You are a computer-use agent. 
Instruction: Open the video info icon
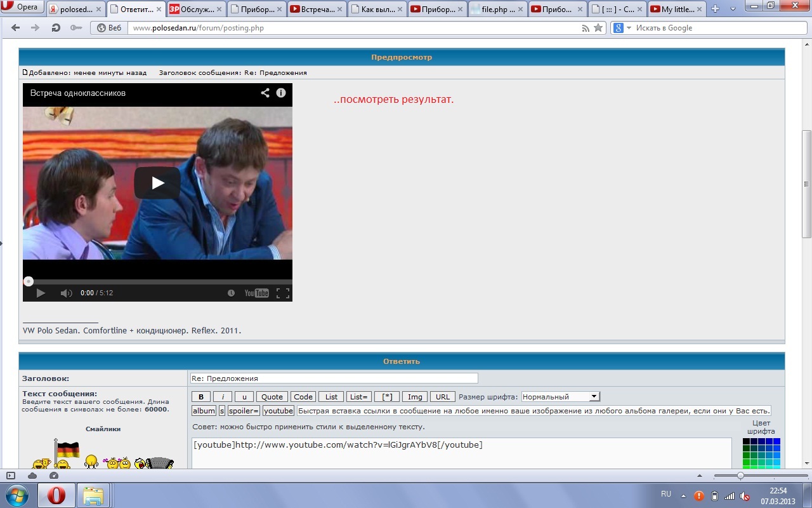[x=281, y=93]
